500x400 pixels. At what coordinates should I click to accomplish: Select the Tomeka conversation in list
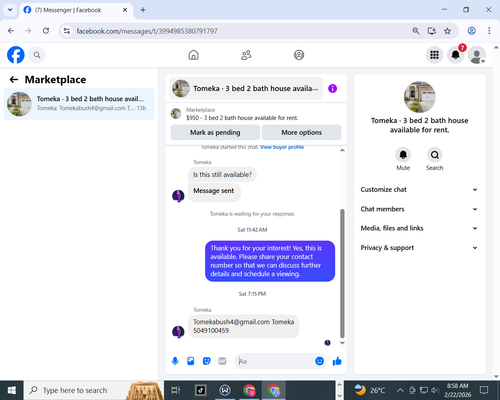point(79,104)
